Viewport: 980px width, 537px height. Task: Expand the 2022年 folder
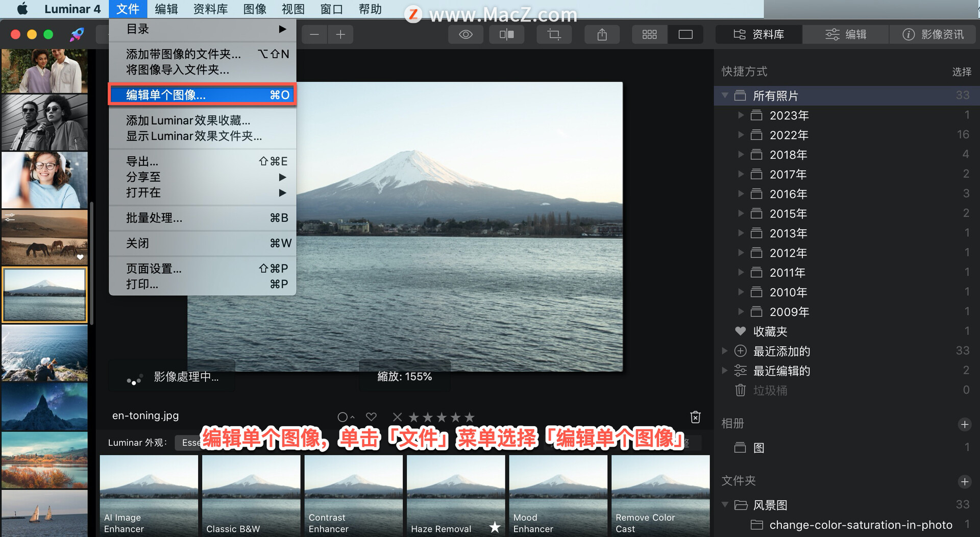coord(741,135)
